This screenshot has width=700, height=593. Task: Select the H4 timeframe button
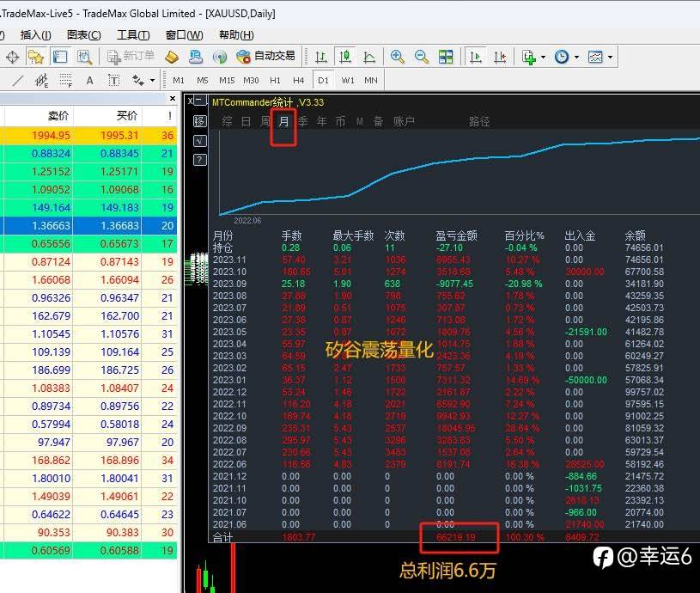tap(299, 81)
